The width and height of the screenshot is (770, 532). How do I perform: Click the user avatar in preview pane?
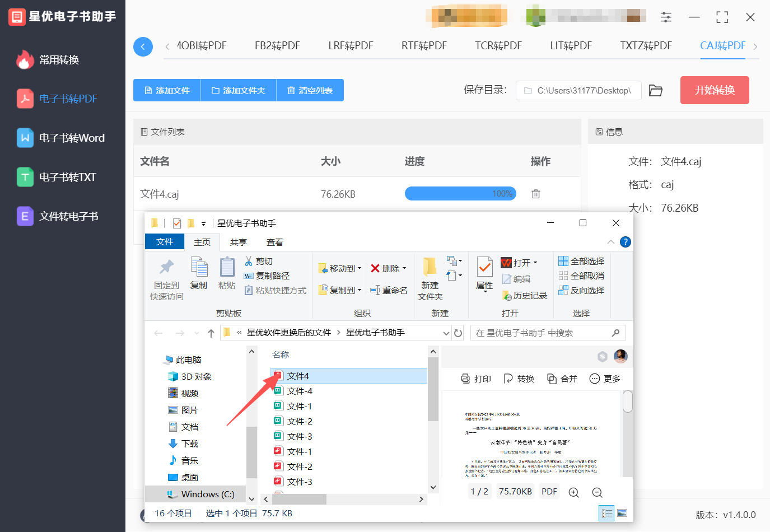620,356
